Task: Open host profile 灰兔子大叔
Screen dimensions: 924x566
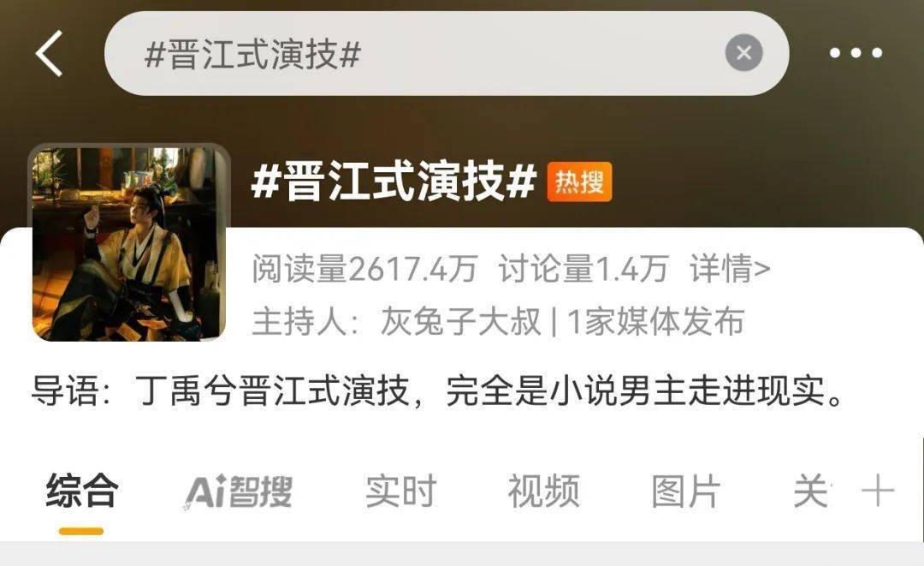Action: click(x=460, y=322)
